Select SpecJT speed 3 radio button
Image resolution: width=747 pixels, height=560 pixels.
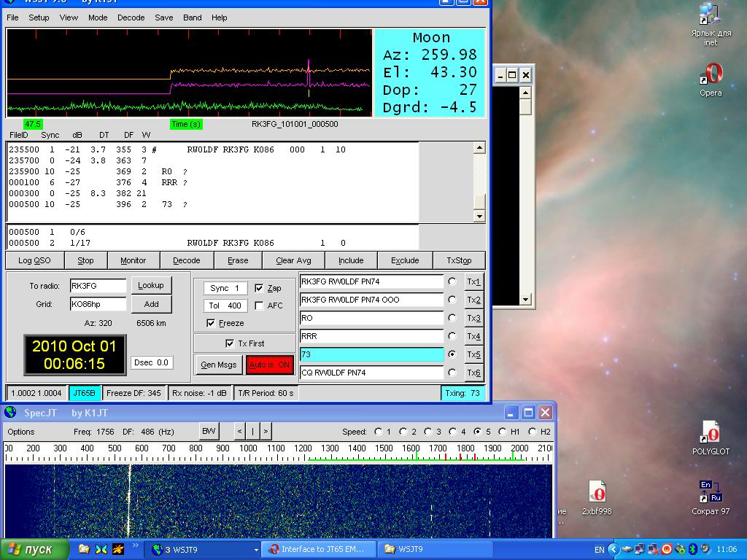click(429, 432)
